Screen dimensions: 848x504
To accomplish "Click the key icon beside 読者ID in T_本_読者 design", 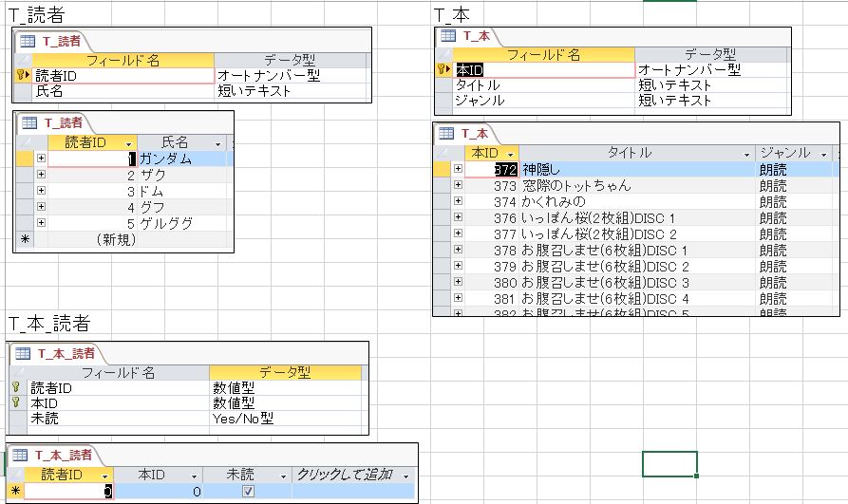I will click(16, 387).
